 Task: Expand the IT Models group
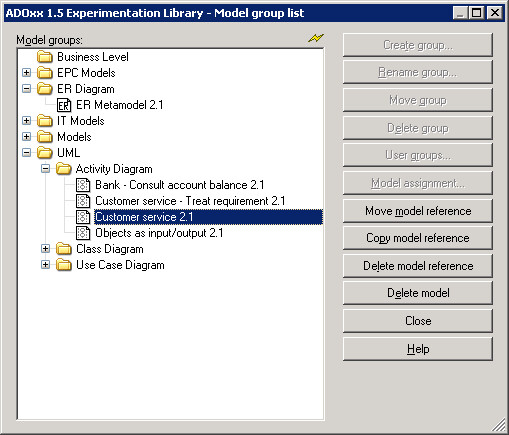click(27, 121)
